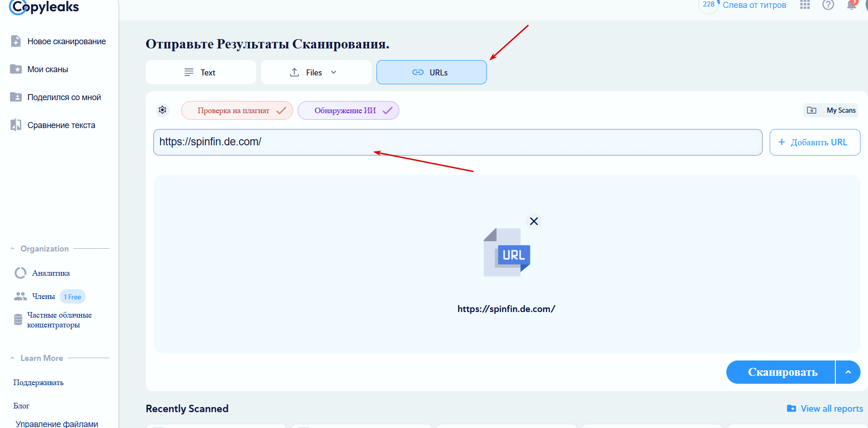Click the Аналитика ring icon
This screenshot has width=868, height=428.
tap(21, 273)
